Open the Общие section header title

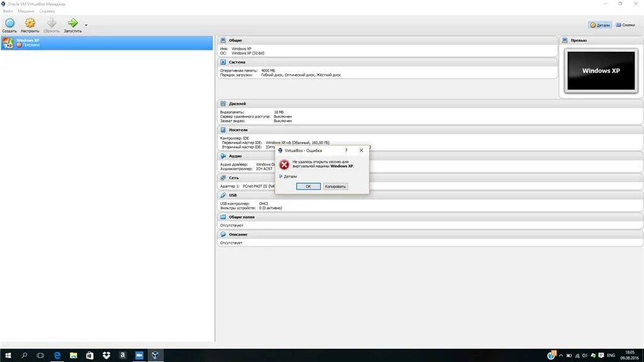pos(235,40)
